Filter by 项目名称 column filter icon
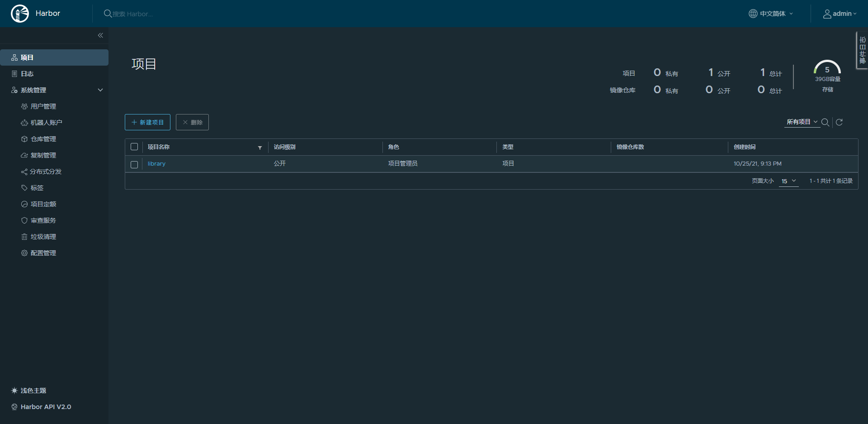The height and width of the screenshot is (424, 868). coord(260,148)
